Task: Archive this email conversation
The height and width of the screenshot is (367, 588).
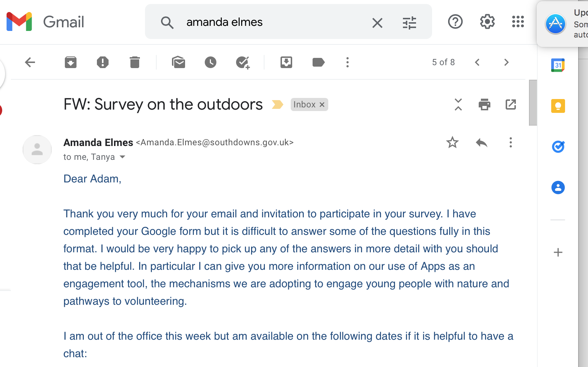Action: tap(71, 62)
